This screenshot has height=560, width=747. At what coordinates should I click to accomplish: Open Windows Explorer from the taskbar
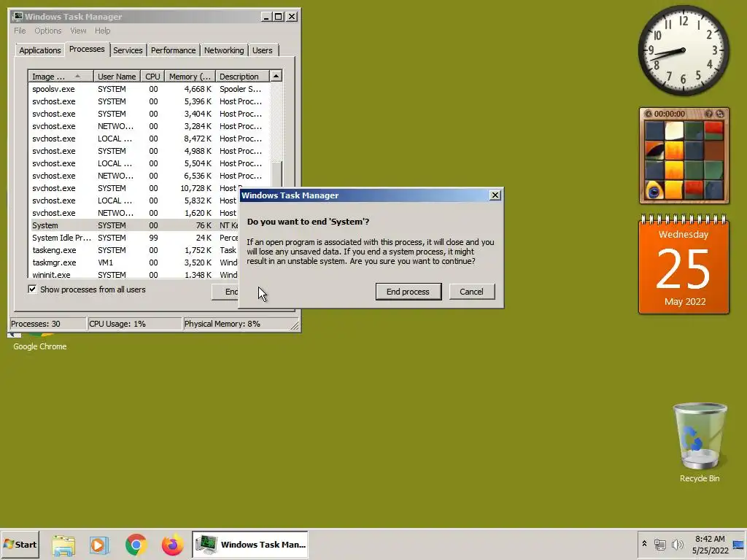[63, 545]
